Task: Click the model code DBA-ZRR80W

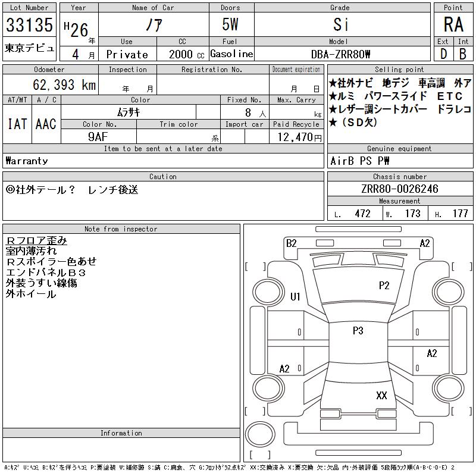Action: click(340, 54)
